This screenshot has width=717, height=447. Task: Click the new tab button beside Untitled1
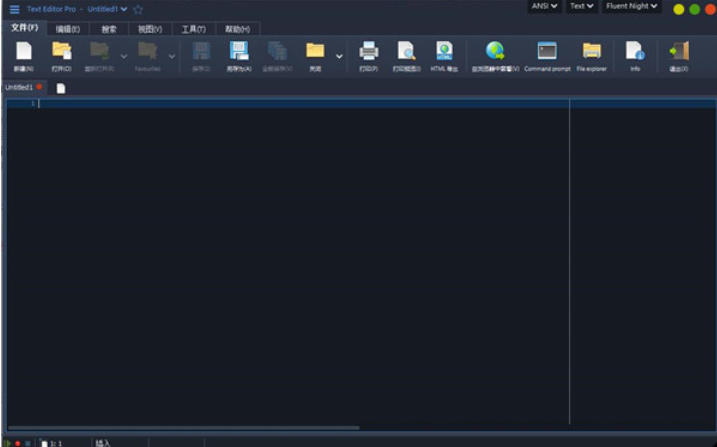coord(61,88)
